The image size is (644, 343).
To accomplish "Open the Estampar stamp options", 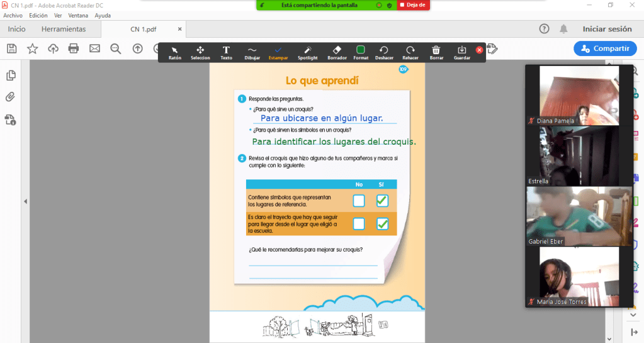I will (x=278, y=52).
